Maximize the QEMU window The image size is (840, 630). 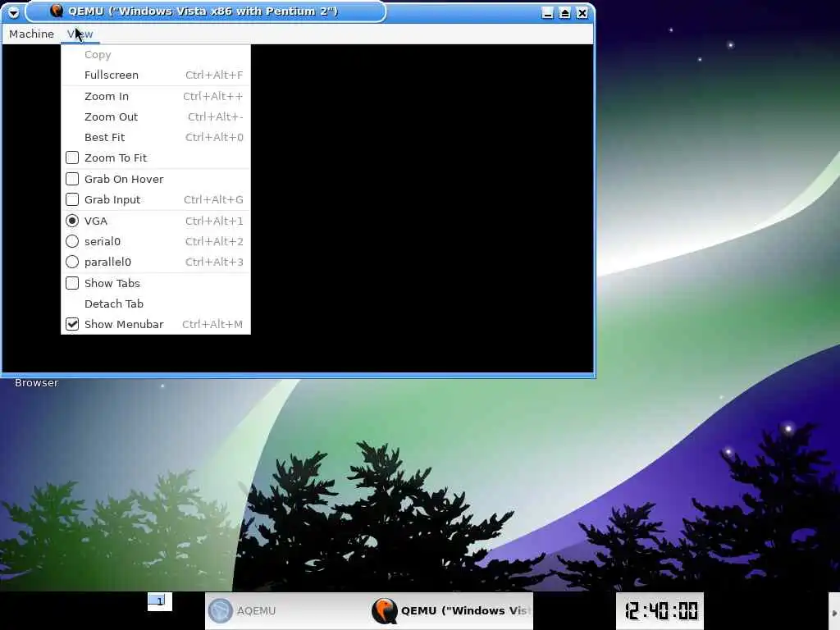[x=564, y=13]
